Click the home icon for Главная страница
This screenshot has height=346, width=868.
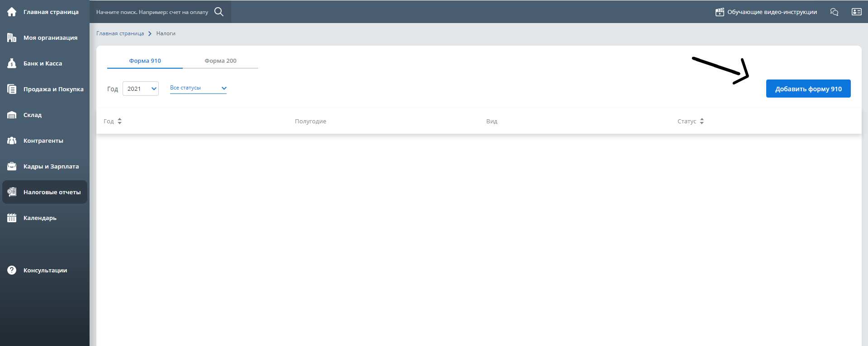coord(12,12)
